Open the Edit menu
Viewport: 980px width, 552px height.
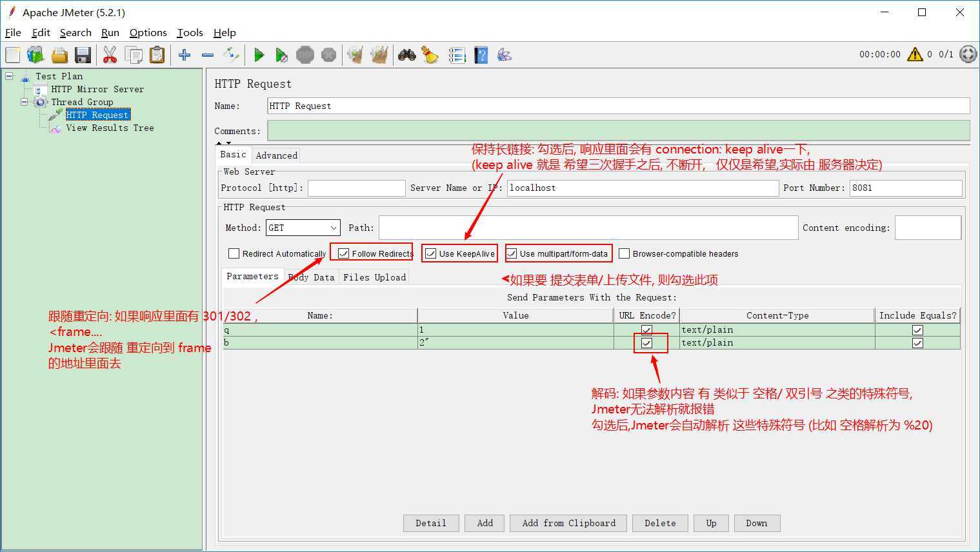(41, 32)
